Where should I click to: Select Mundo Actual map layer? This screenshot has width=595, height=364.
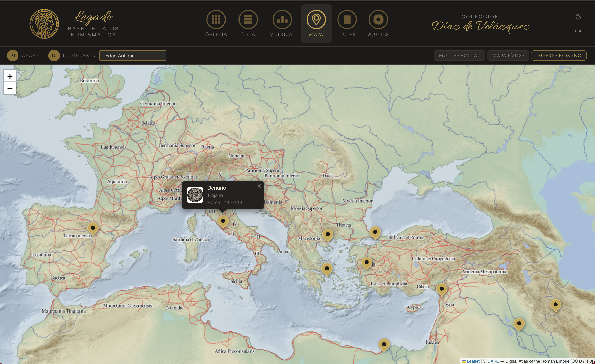click(459, 56)
